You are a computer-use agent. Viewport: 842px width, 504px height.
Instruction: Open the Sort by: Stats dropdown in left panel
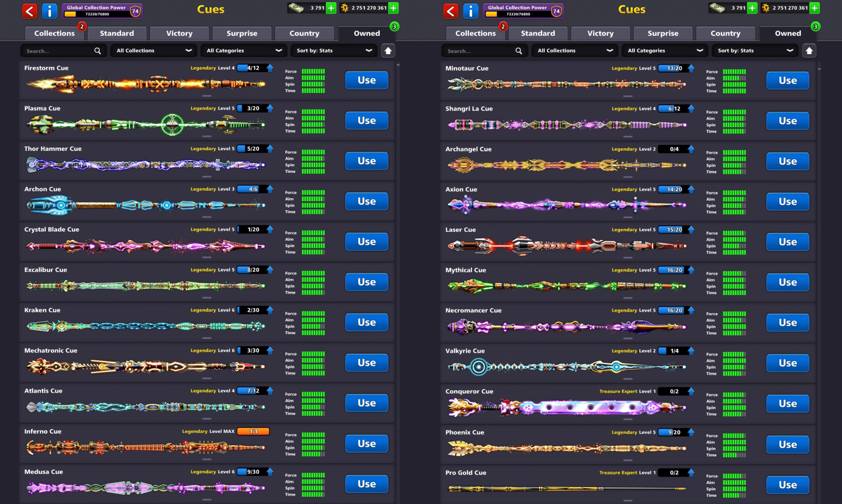click(x=334, y=51)
